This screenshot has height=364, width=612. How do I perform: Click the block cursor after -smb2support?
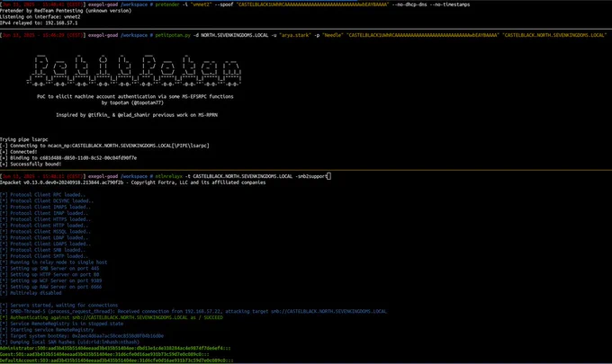[x=329, y=176]
